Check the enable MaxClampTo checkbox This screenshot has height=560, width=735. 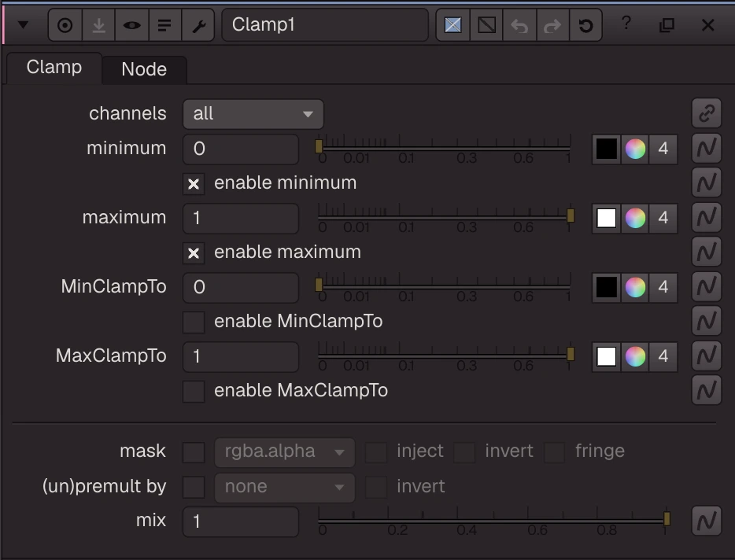[x=194, y=392]
